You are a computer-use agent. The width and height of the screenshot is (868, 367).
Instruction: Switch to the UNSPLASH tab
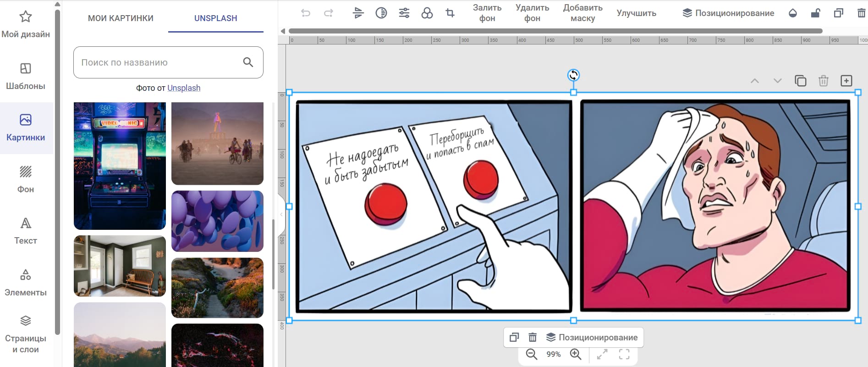[216, 18]
